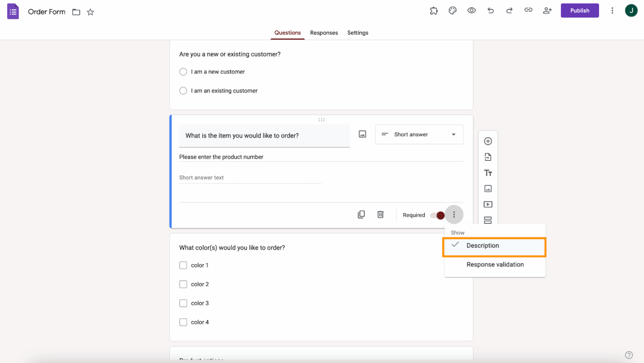Copy the responder link

[x=528, y=10]
